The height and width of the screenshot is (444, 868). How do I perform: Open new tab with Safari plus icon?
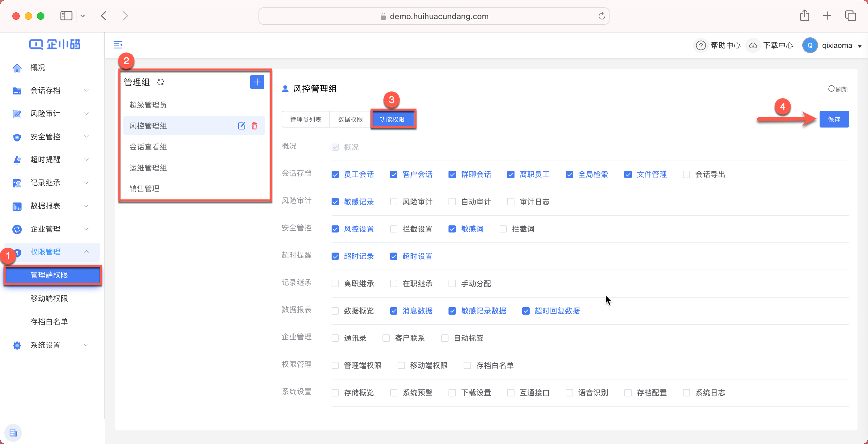point(827,15)
